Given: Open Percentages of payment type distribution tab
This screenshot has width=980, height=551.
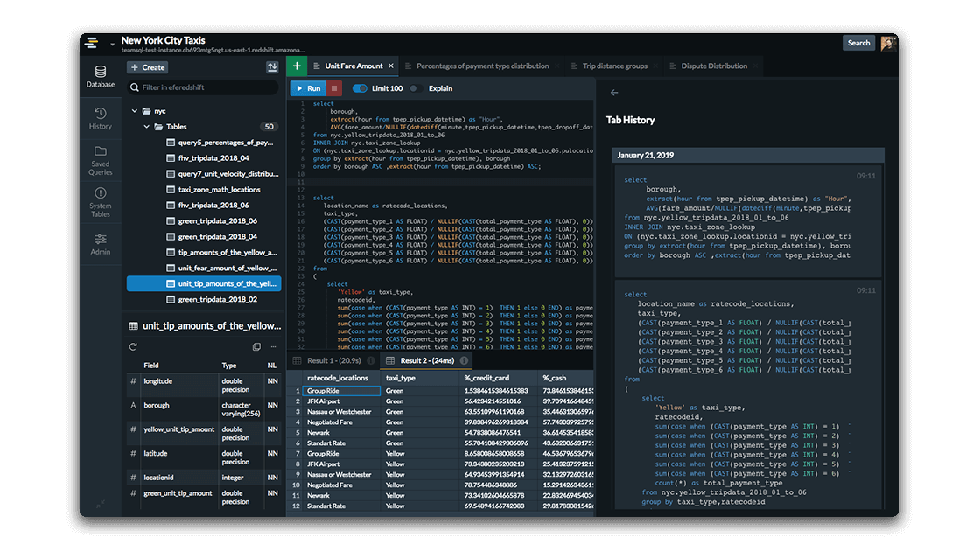Looking at the screenshot, I should [482, 66].
